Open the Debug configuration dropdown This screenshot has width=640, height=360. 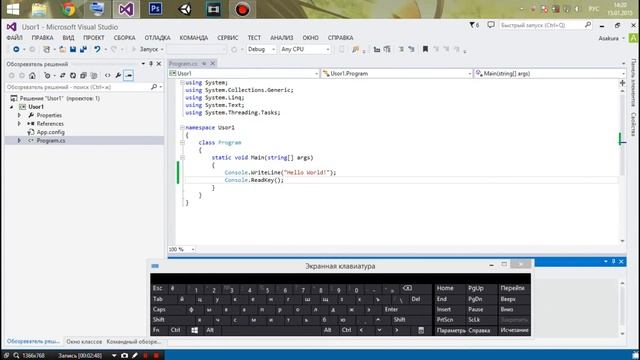point(261,49)
